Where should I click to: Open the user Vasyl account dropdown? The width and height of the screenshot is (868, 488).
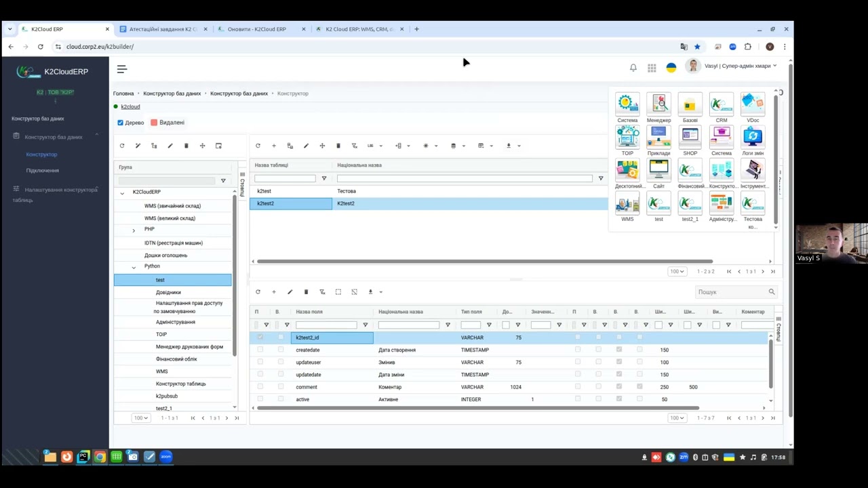coord(741,66)
